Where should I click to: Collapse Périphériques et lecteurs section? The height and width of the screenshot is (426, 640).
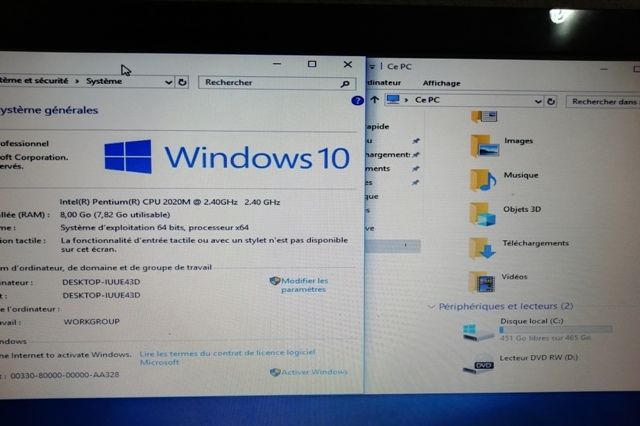(431, 306)
